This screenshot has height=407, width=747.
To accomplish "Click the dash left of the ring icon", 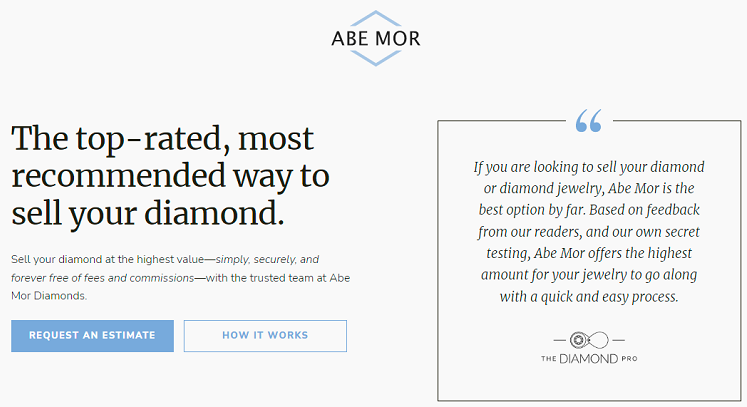I will pos(559,340).
